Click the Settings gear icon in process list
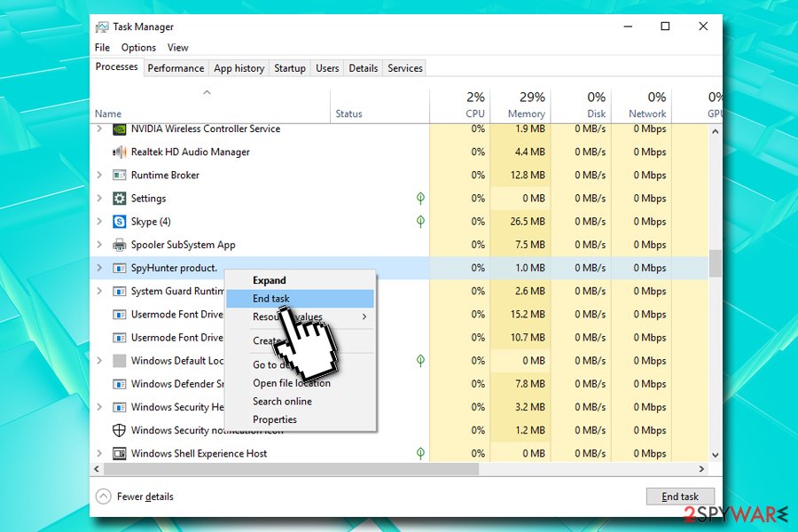The width and height of the screenshot is (798, 532). [119, 198]
